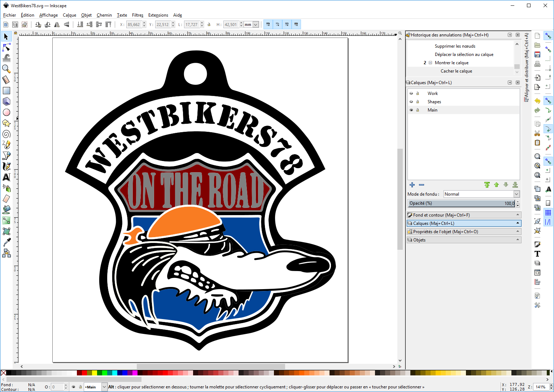Iconify the Historique des annulations dock
The height and width of the screenshot is (392, 554).
point(510,35)
